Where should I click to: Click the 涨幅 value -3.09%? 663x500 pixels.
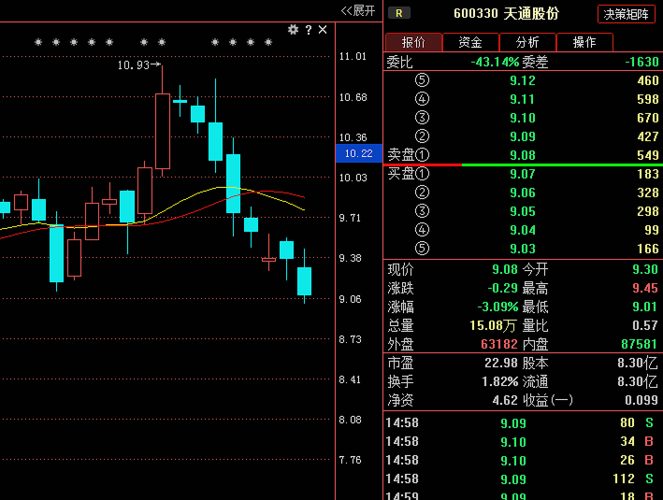click(x=498, y=307)
